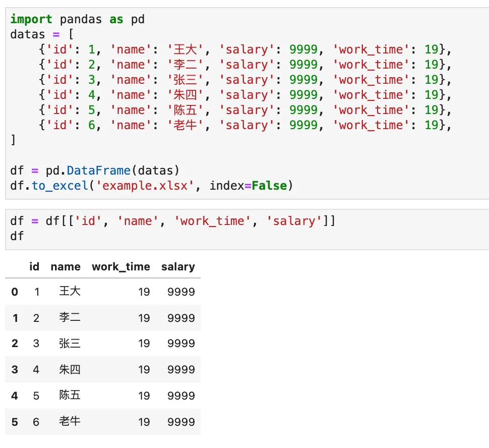Screen dimensions: 489x448
Task: Click the work_time value 19 in row 4
Action: pos(144,396)
